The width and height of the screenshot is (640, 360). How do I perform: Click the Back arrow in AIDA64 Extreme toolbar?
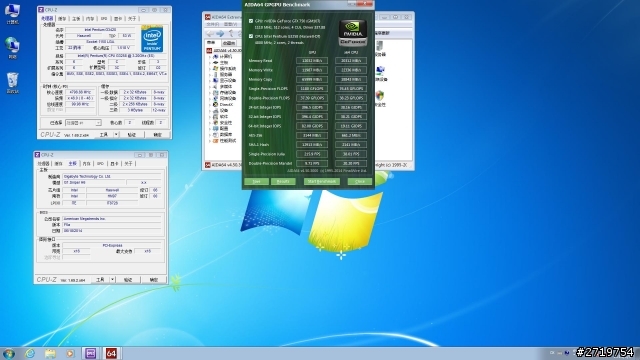(x=210, y=33)
